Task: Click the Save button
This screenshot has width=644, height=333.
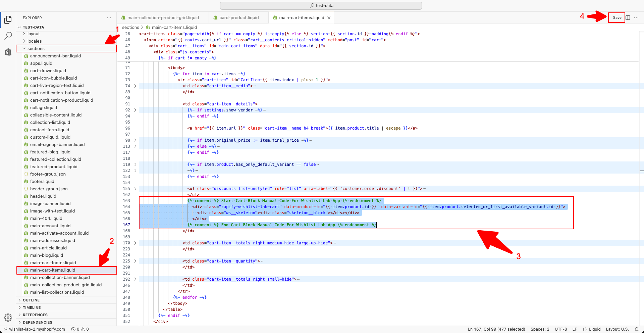Action: (617, 18)
